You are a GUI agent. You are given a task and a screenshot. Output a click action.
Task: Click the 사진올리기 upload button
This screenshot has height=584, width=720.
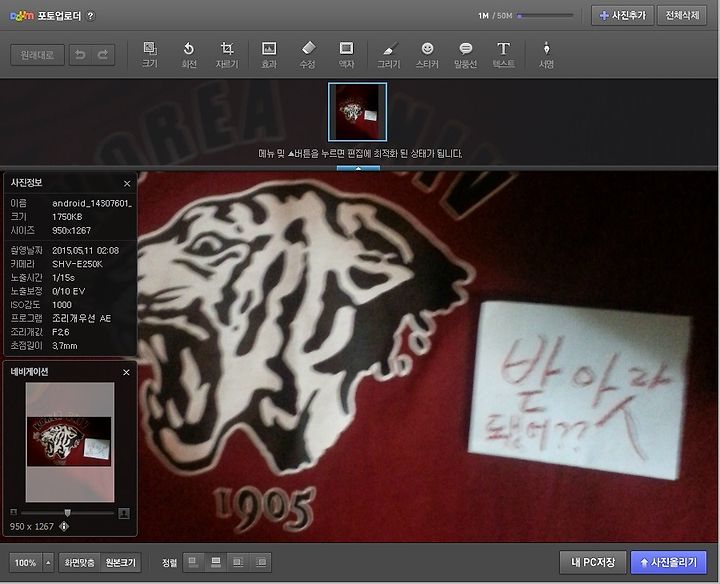point(669,562)
